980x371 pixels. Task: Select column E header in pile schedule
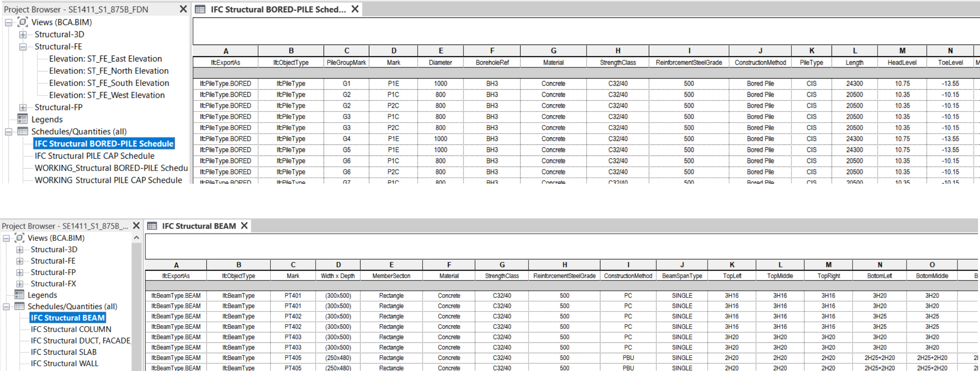441,51
